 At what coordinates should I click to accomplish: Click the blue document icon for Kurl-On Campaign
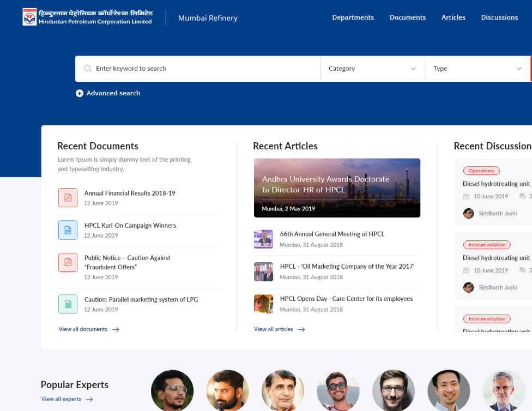68,230
